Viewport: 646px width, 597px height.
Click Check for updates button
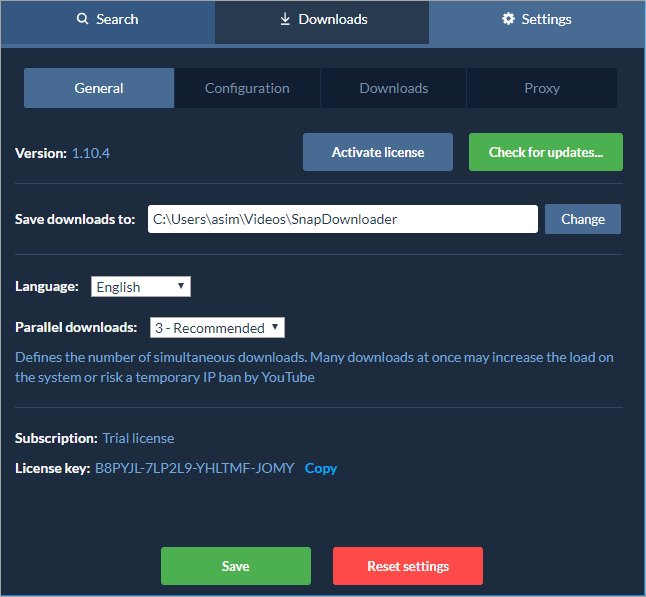545,152
